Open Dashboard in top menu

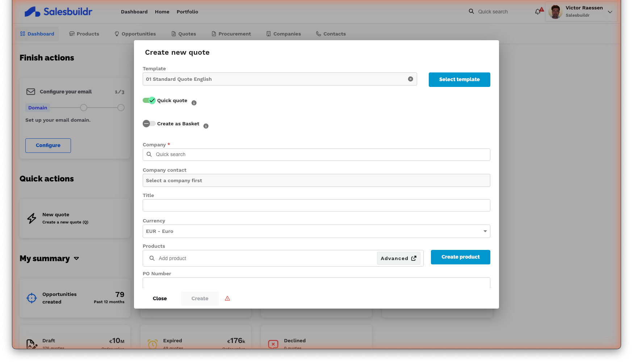point(134,12)
